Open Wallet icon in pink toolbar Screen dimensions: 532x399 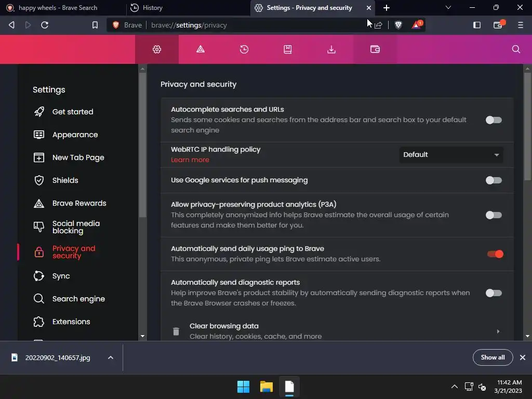pos(375,49)
